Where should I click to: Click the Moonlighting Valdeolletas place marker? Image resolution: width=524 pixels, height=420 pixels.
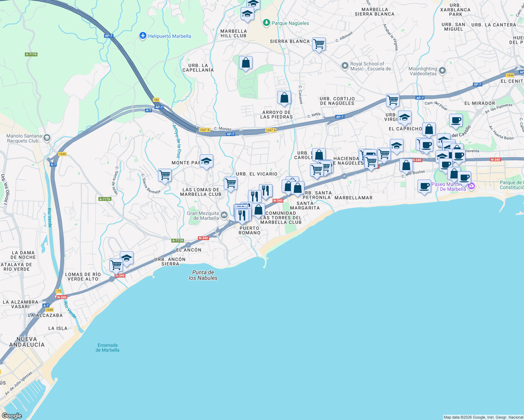tap(442, 71)
